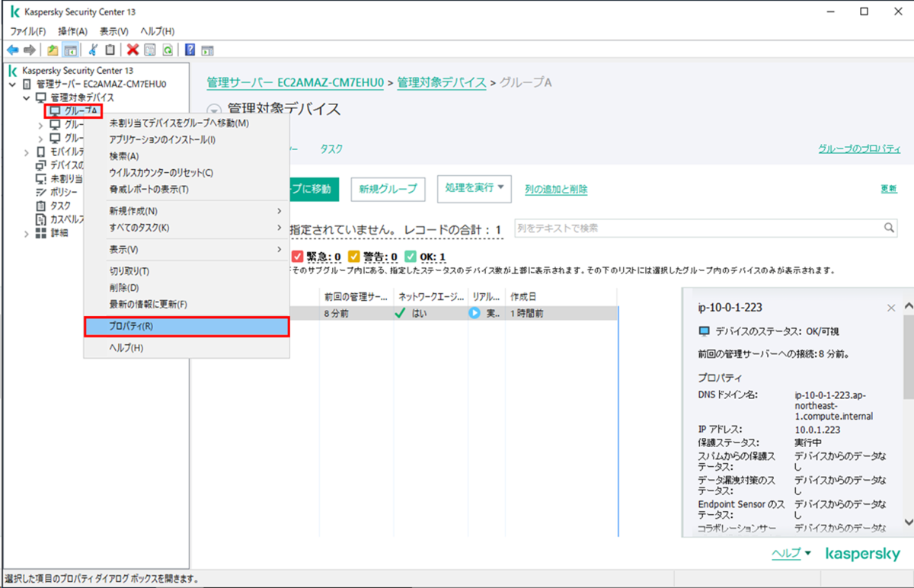Screen dimensions: 914x588
Task: Choose 切り取り(T) from context menu
Action: (x=187, y=271)
